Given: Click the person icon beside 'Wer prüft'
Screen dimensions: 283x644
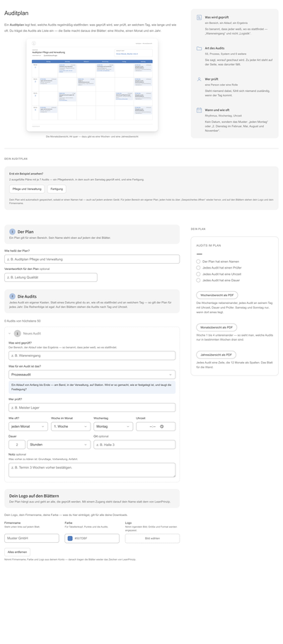Looking at the screenshot, I should [x=199, y=79].
